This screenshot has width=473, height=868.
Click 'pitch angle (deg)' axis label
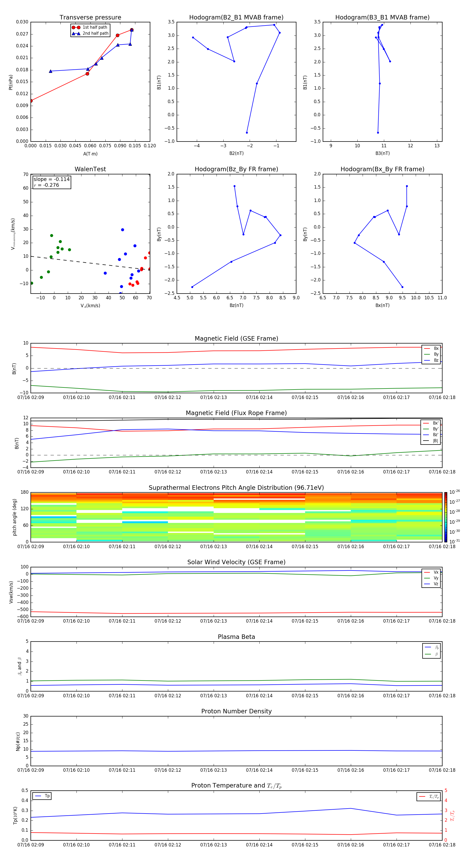pyautogui.click(x=14, y=517)
